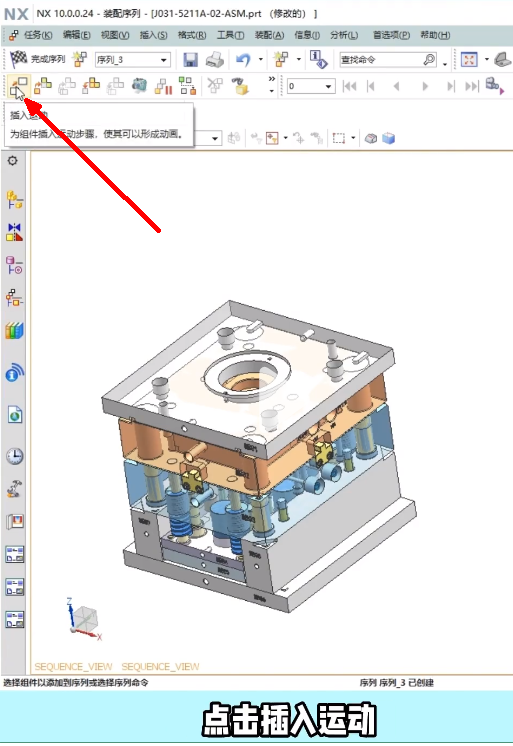Expand the toolbar overflow chevron (»)
Screen dimensions: 513x746
(272, 79)
